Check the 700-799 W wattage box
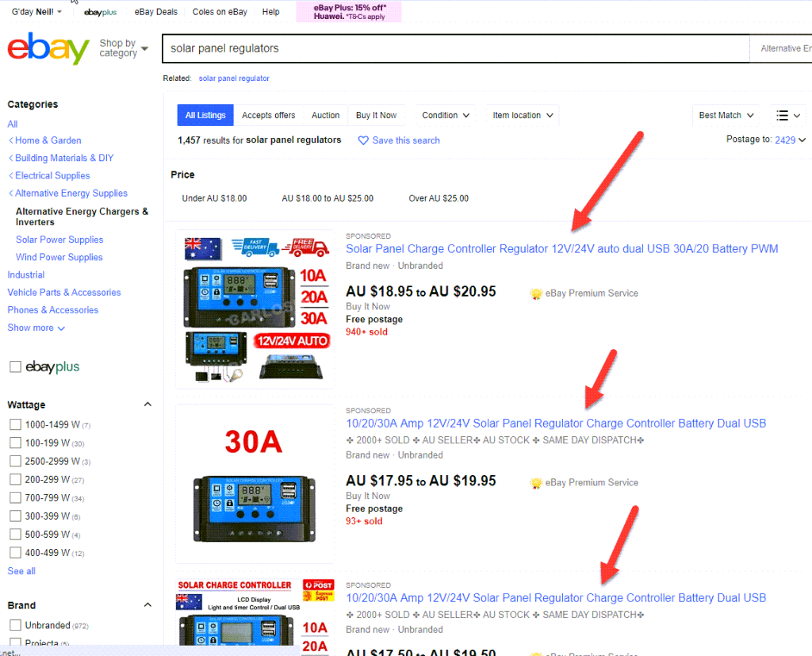 [x=16, y=498]
